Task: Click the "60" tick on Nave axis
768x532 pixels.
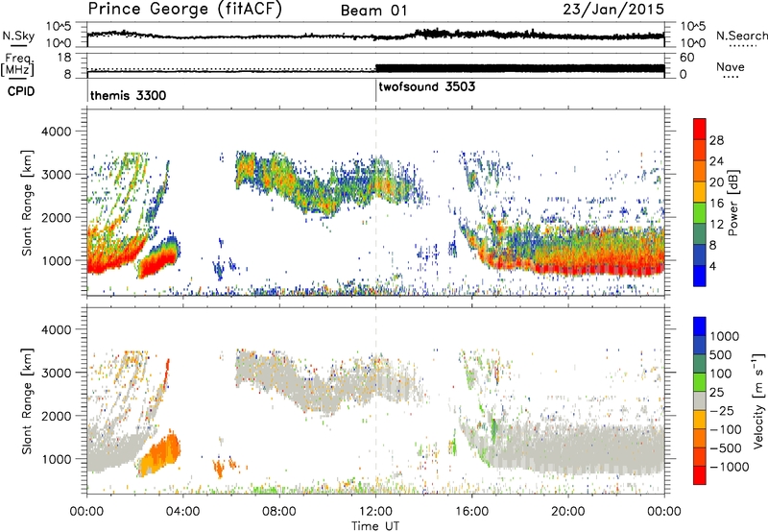Action: [687, 58]
